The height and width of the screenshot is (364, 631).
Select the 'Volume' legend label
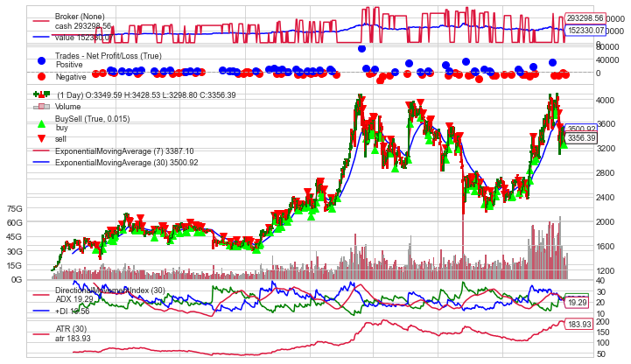(67, 107)
